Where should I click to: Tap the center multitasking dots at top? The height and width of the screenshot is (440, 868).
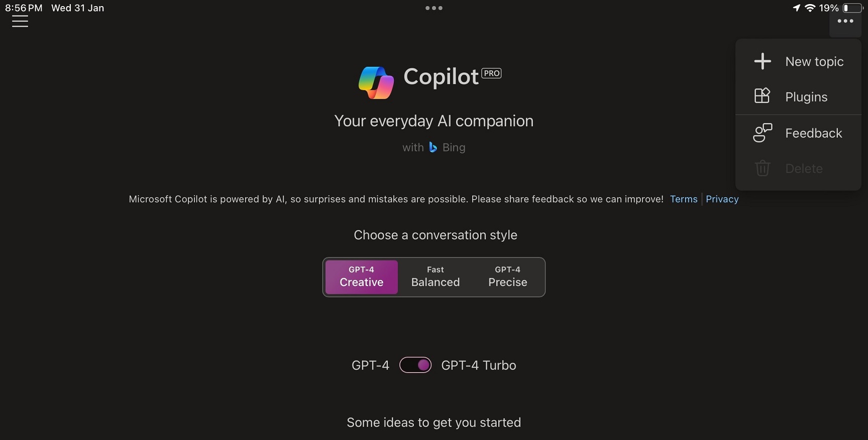coord(434,8)
